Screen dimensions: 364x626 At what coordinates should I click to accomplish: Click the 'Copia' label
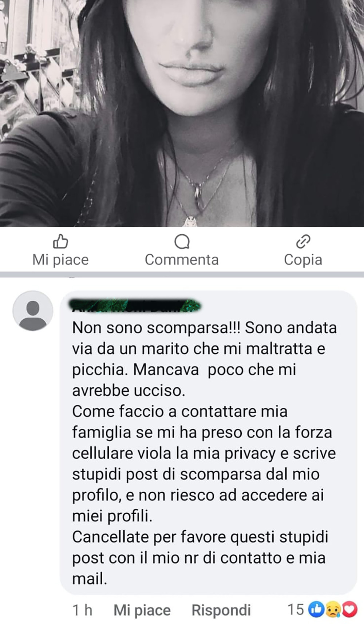(x=303, y=260)
